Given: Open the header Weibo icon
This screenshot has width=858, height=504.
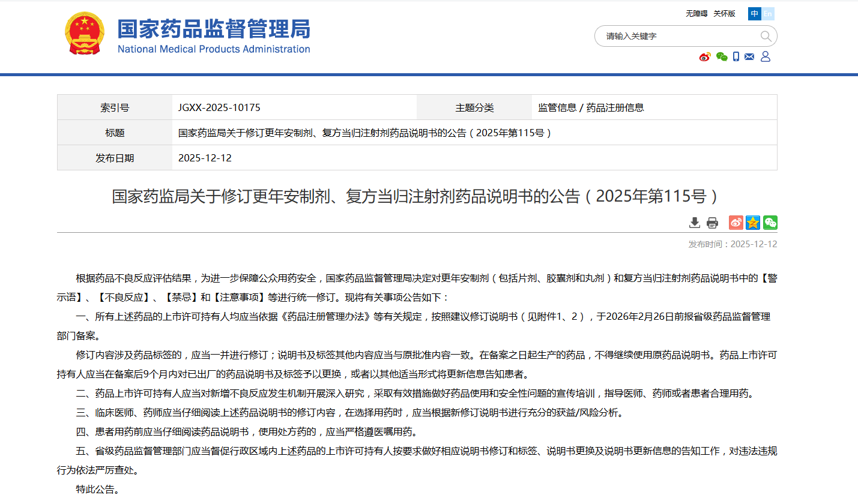Looking at the screenshot, I should [x=705, y=57].
